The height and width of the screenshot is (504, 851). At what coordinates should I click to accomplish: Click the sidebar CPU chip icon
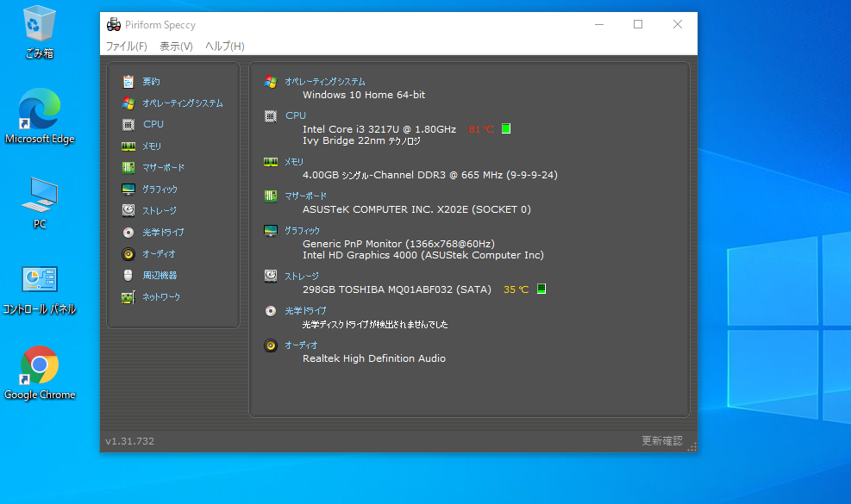point(128,125)
